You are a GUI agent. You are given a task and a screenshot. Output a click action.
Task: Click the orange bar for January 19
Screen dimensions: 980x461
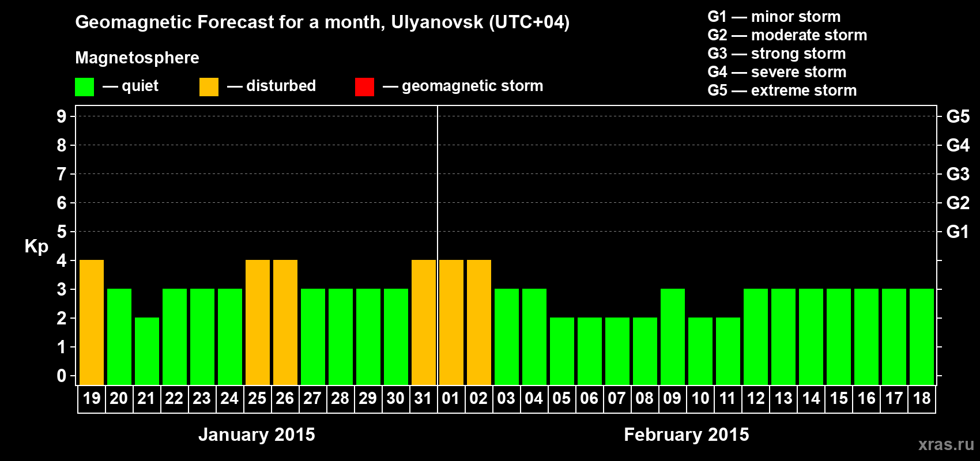tap(92, 323)
